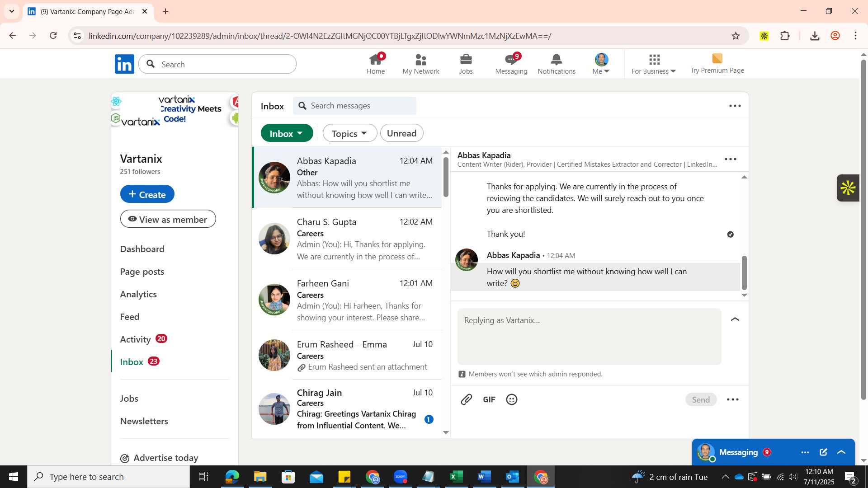Open Outlook from taskbar
Image resolution: width=868 pixels, height=488 pixels.
pyautogui.click(x=512, y=477)
